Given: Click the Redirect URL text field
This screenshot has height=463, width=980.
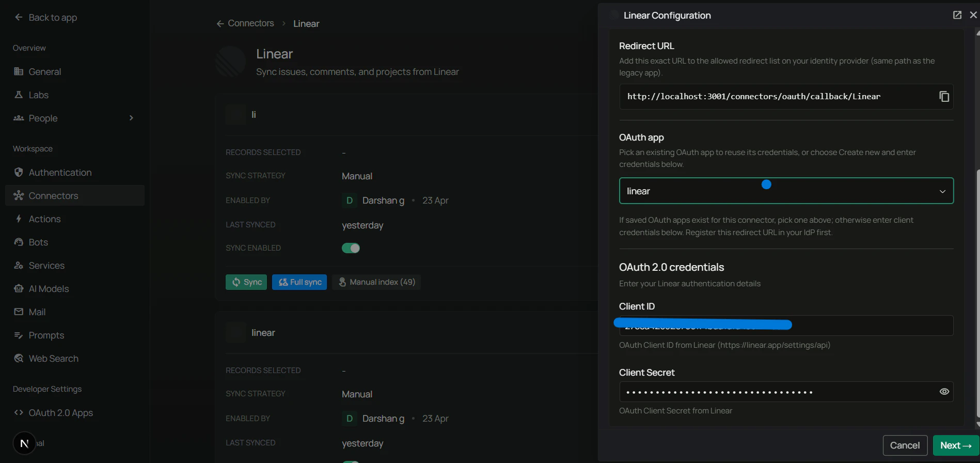Looking at the screenshot, I should point(786,97).
